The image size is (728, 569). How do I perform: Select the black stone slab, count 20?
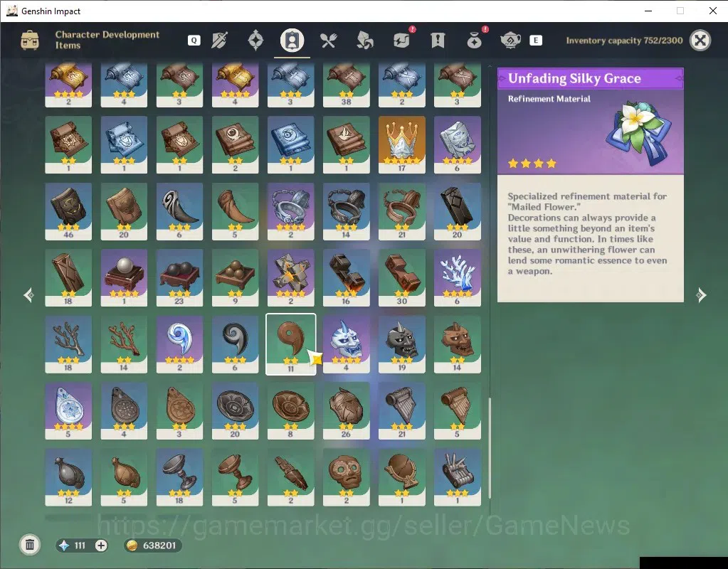point(458,211)
